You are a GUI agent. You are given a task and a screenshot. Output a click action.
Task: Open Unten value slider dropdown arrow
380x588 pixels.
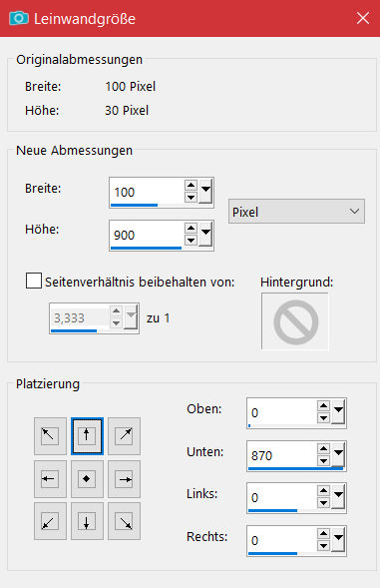(x=338, y=455)
